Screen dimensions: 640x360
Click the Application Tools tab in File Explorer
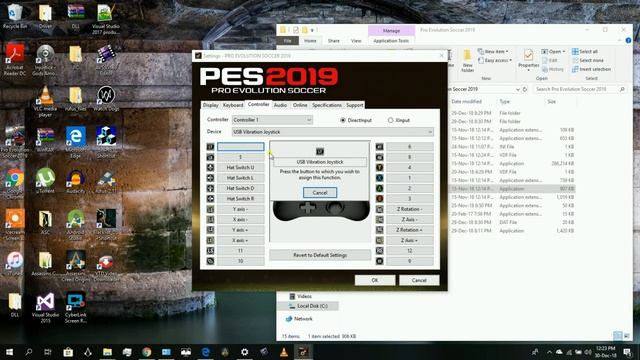coord(391,41)
